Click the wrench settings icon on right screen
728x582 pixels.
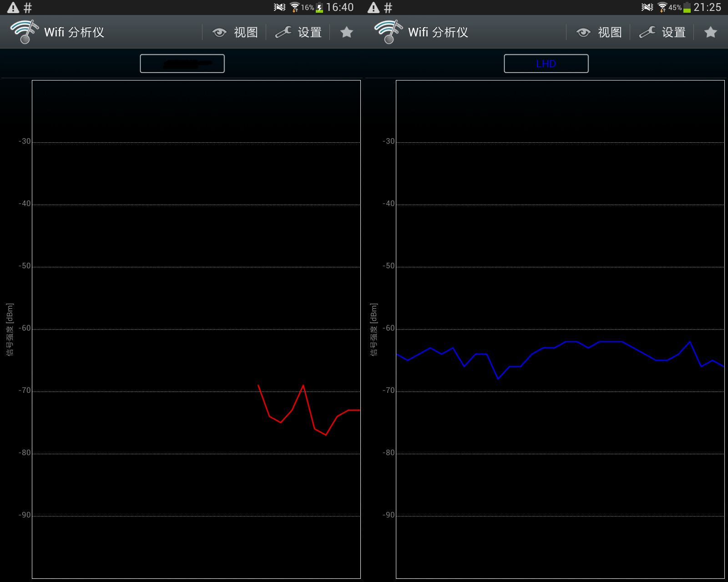(x=647, y=32)
